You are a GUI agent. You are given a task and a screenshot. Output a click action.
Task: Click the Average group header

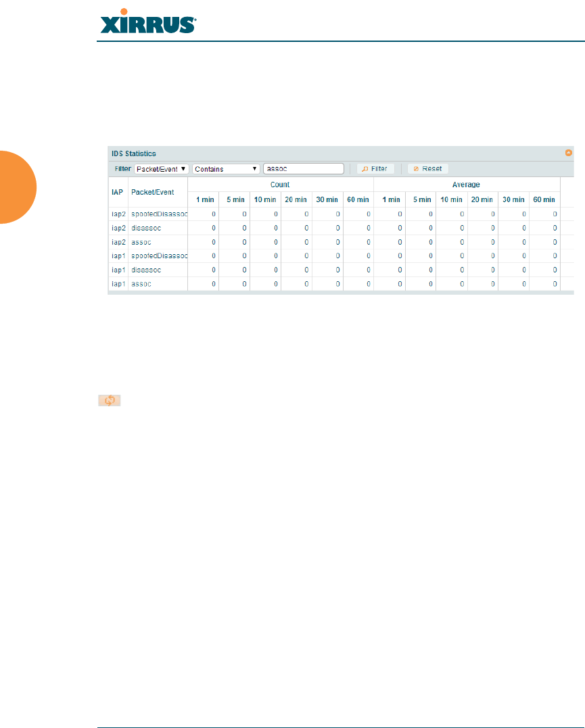coord(466,185)
